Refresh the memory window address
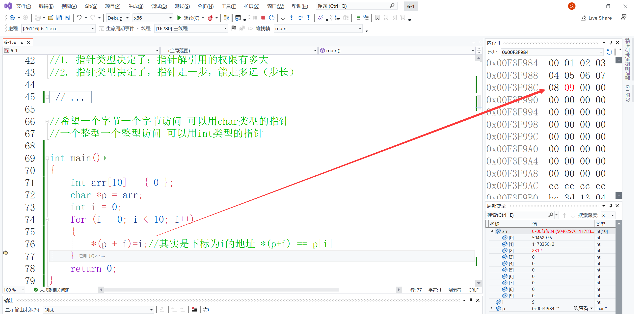The width and height of the screenshot is (644, 322). pyautogui.click(x=609, y=52)
